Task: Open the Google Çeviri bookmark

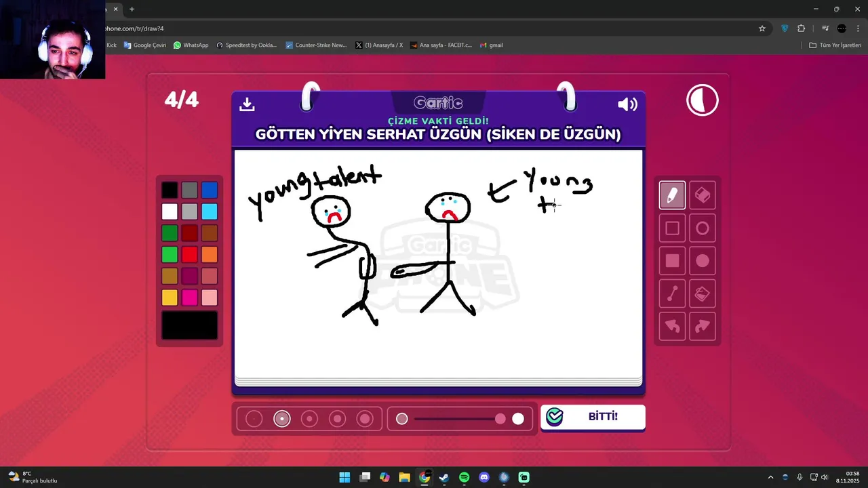Action: pos(145,45)
